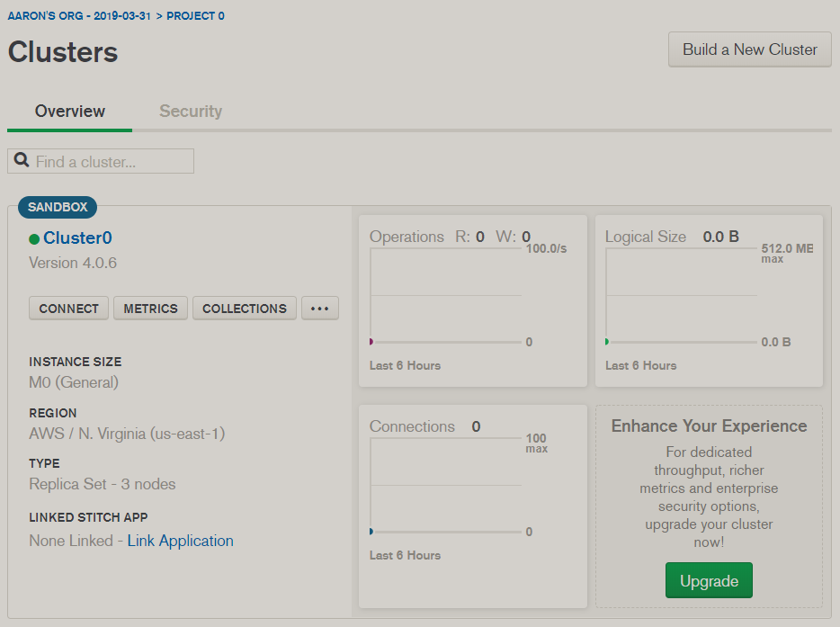Browse COLLECTIONS for Cluster0
The height and width of the screenshot is (627, 840).
pyautogui.click(x=244, y=309)
